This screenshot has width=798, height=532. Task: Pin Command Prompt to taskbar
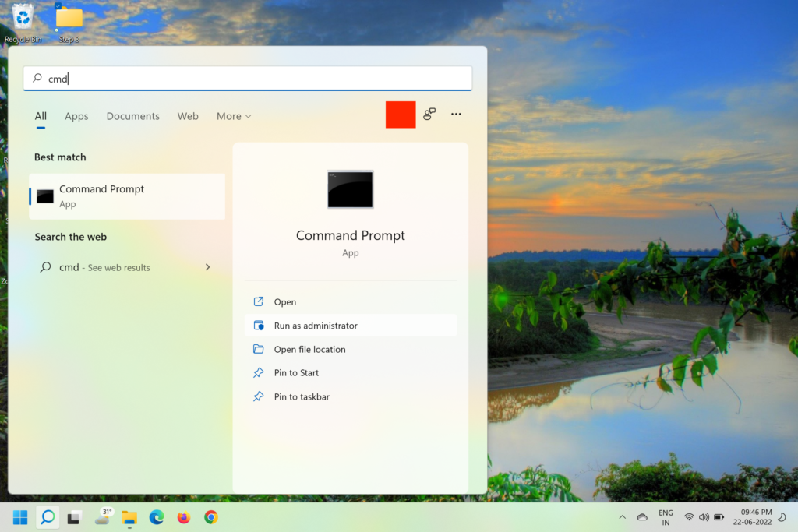point(302,396)
